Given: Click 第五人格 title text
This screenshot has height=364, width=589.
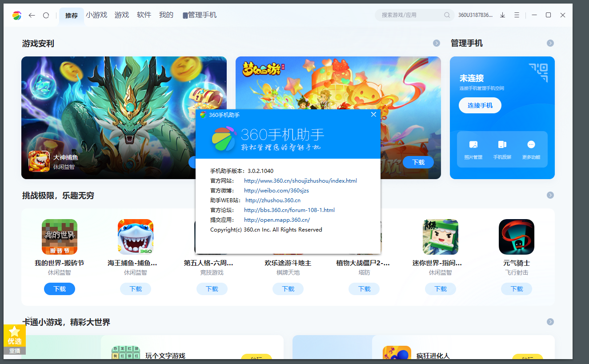Looking at the screenshot, I should click(x=208, y=263).
